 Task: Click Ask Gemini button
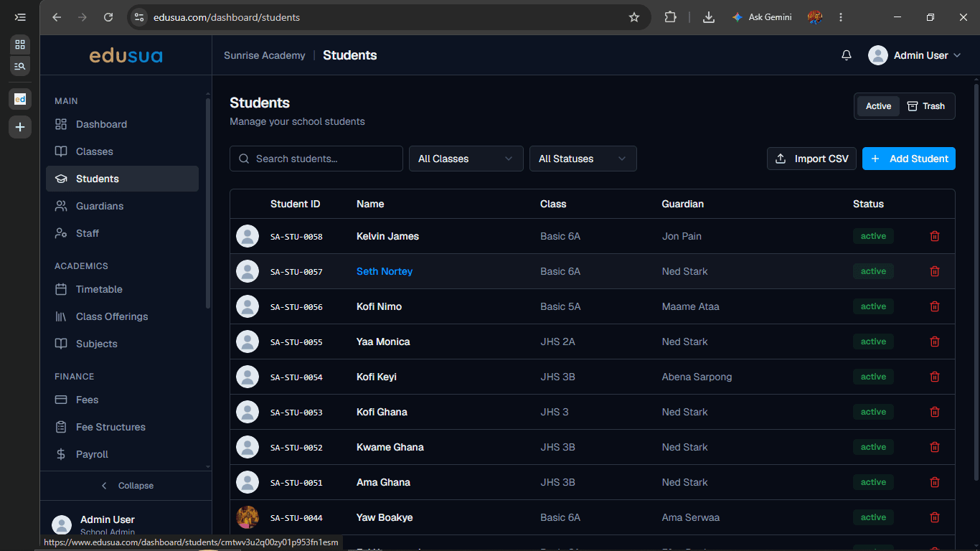pos(761,17)
